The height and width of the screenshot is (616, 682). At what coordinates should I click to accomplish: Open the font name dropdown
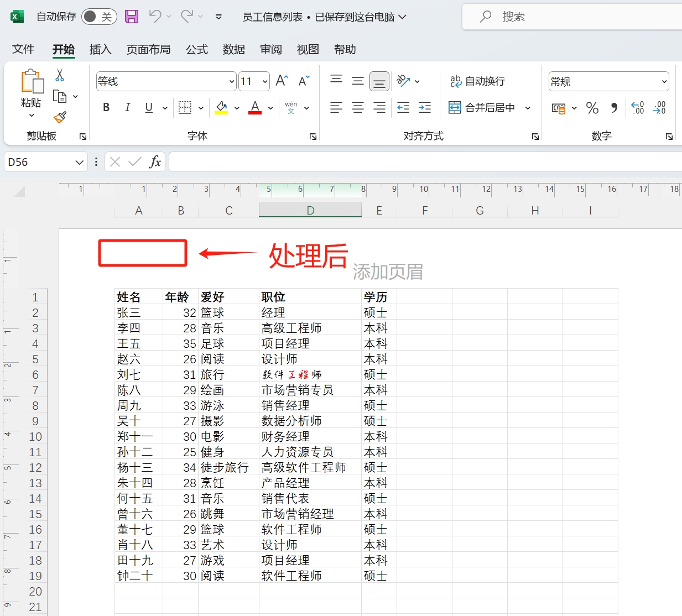coord(233,81)
